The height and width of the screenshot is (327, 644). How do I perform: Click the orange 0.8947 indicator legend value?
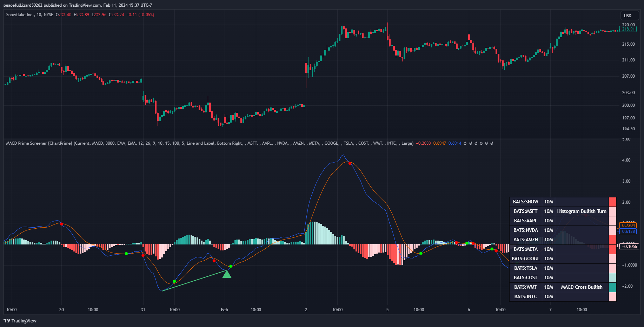[x=440, y=143]
